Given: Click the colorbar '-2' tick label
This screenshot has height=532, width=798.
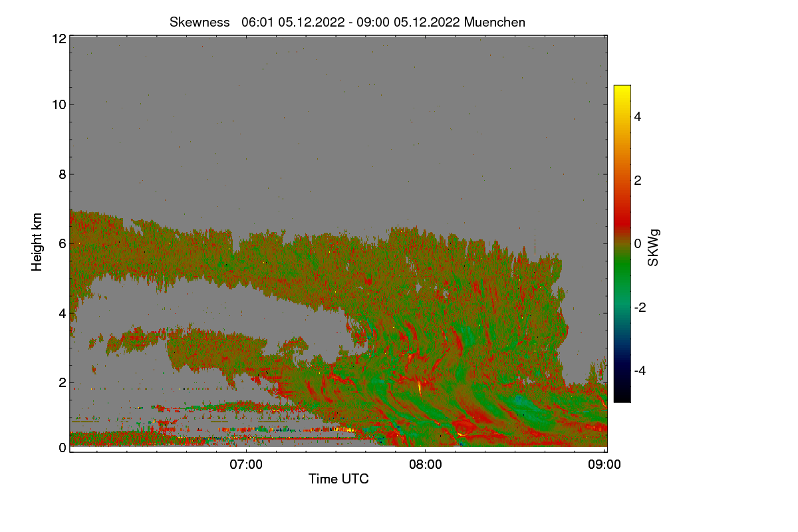Looking at the screenshot, I should pyautogui.click(x=640, y=307).
